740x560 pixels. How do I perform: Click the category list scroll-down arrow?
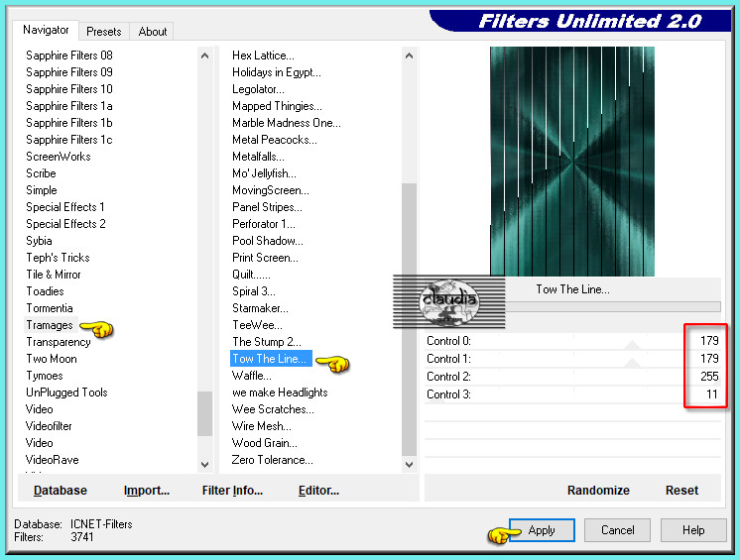(204, 464)
